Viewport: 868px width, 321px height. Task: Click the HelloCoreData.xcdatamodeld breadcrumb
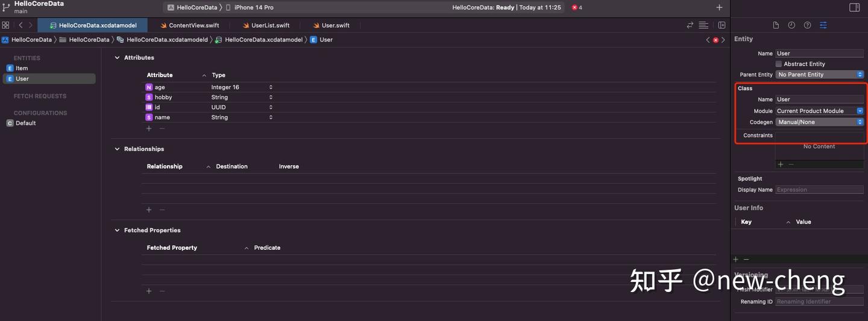point(162,40)
